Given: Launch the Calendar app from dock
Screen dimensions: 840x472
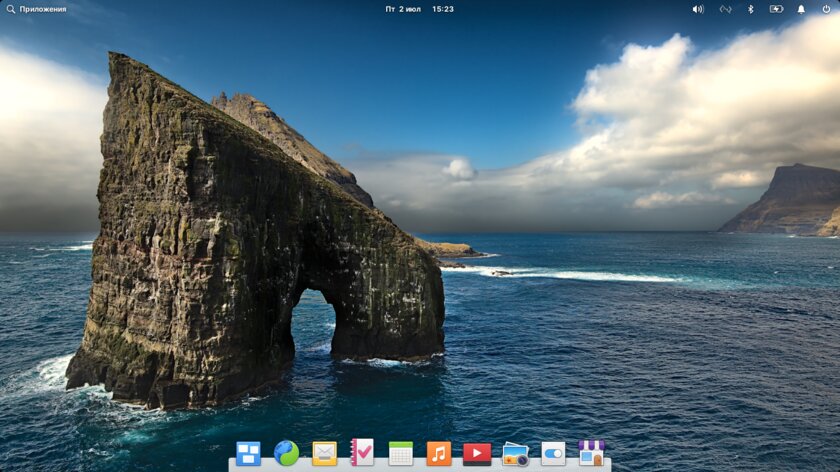Looking at the screenshot, I should (400, 454).
